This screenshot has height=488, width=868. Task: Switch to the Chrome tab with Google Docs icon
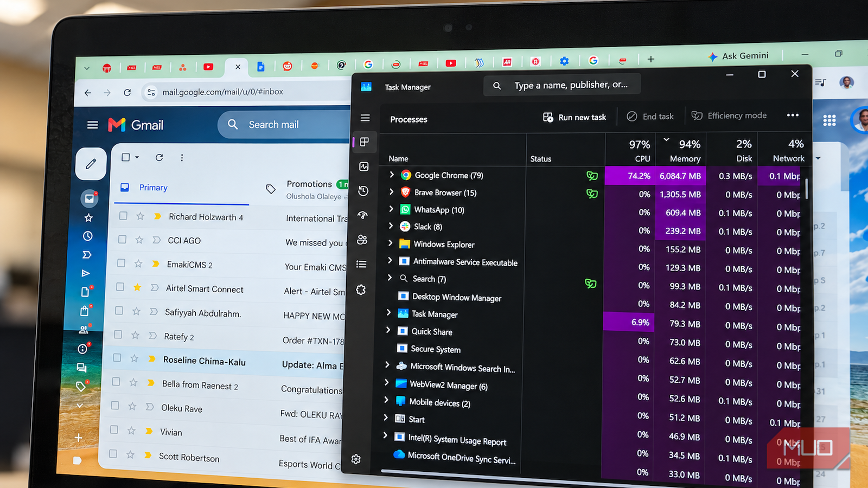(261, 67)
